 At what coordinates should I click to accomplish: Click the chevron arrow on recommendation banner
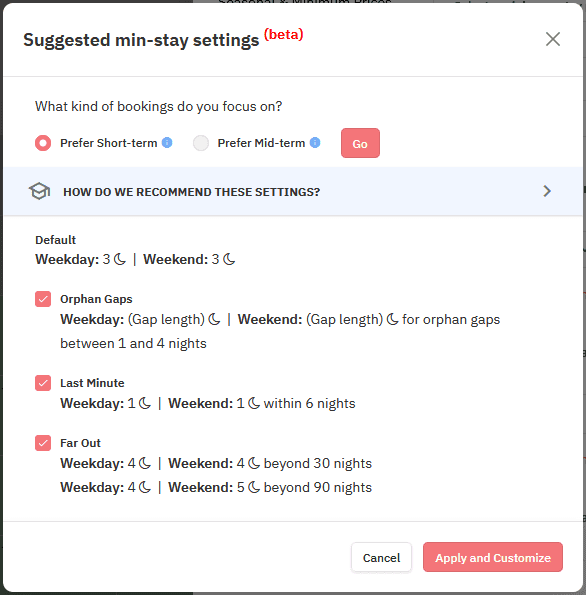(547, 191)
